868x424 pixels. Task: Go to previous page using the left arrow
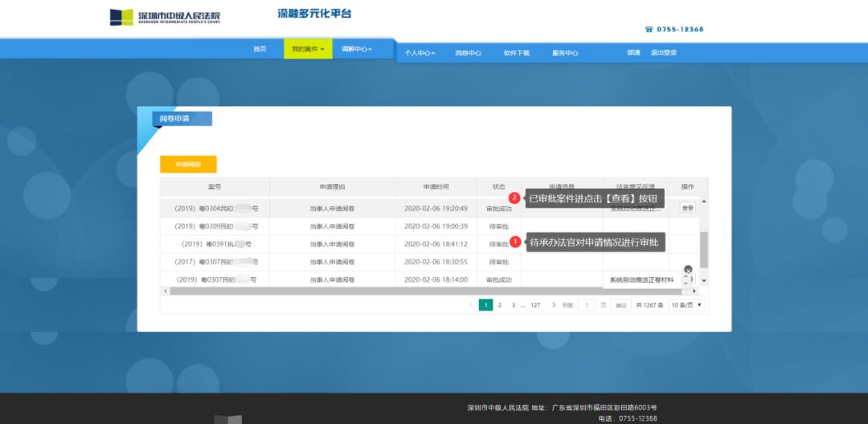tap(471, 305)
